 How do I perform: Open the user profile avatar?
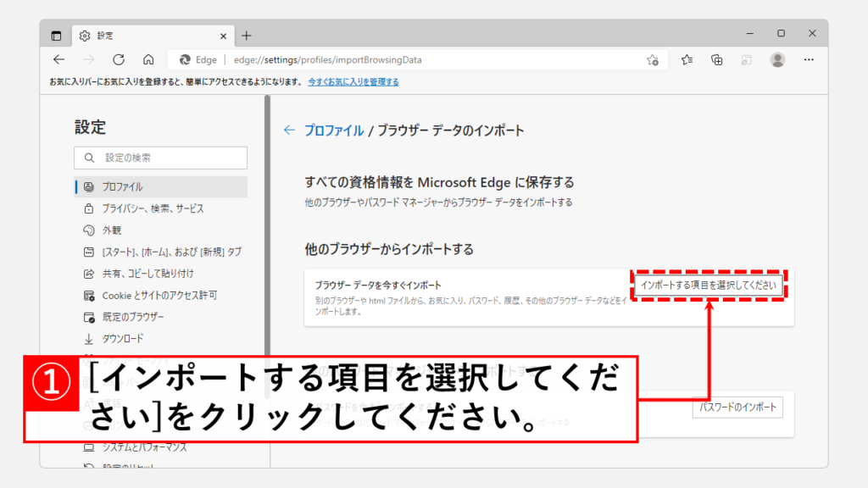click(x=777, y=59)
